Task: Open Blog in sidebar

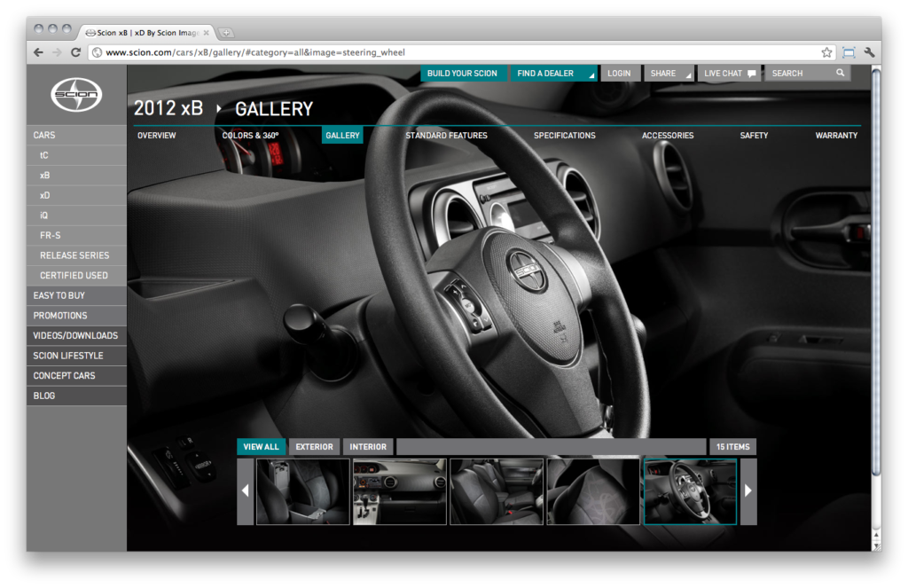Action: 76,396
